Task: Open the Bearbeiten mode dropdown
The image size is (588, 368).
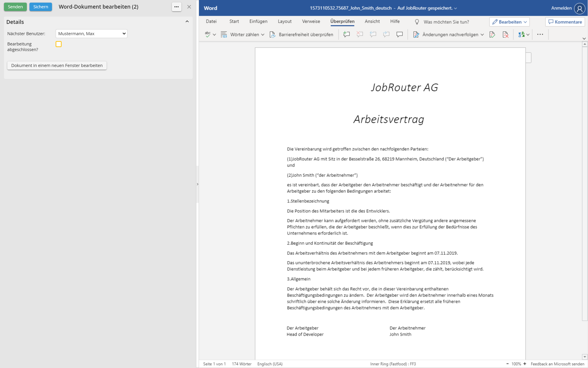Action: click(509, 22)
